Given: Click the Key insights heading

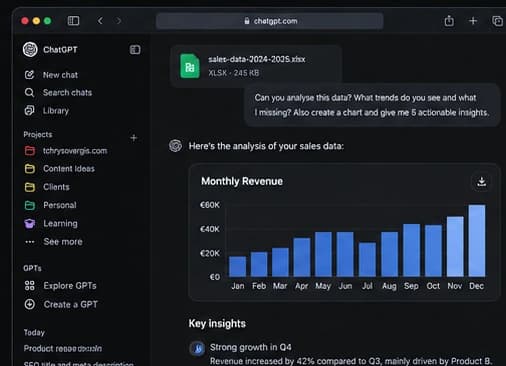Looking at the screenshot, I should (x=217, y=324).
